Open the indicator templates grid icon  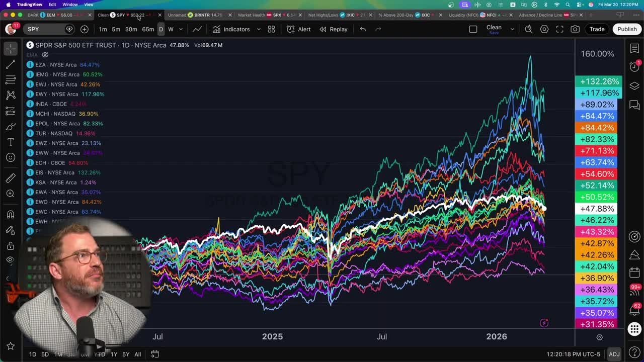pyautogui.click(x=271, y=29)
